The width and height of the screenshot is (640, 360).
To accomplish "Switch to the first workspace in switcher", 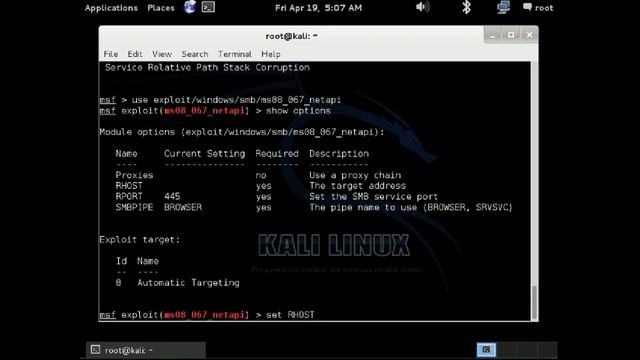I will [x=486, y=350].
